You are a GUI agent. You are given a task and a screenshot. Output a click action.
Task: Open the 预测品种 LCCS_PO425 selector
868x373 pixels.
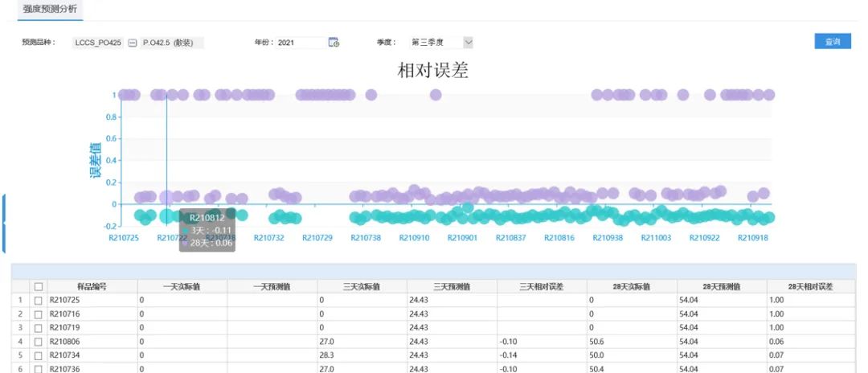click(x=98, y=43)
